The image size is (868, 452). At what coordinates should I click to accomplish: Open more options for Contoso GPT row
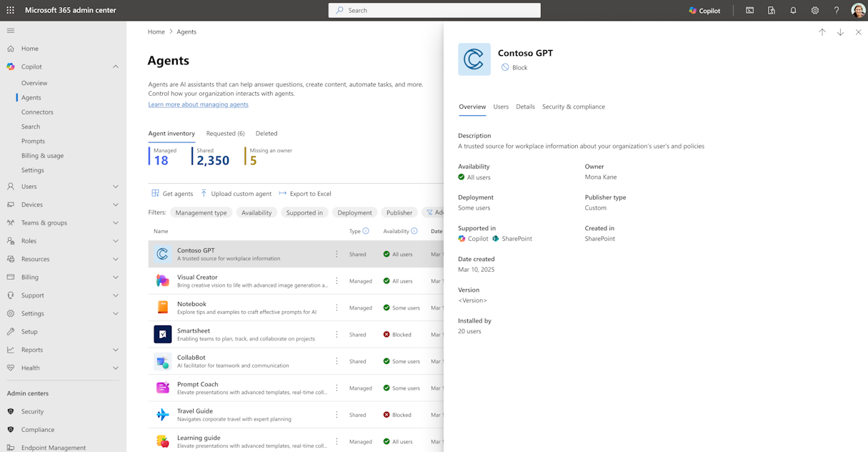336,254
